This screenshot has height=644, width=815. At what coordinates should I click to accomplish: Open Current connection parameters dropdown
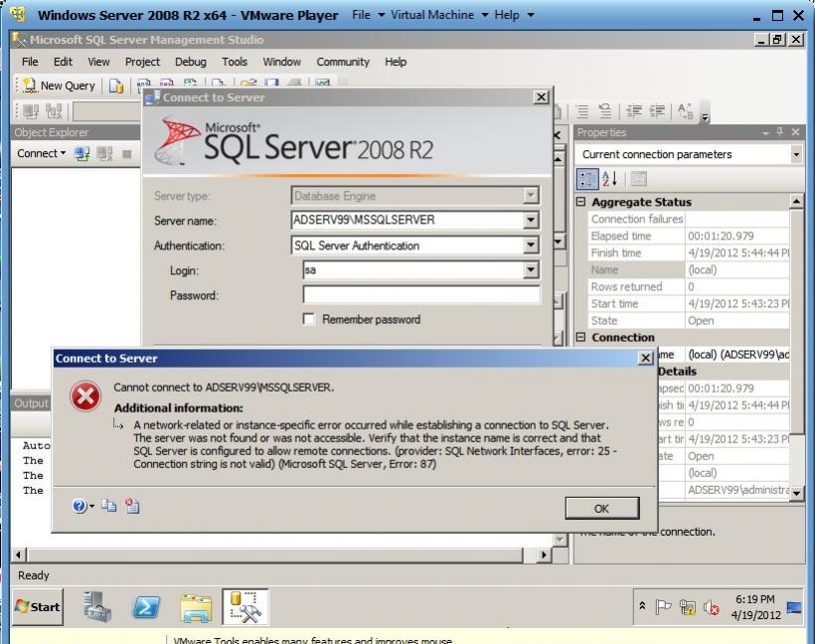coord(796,154)
